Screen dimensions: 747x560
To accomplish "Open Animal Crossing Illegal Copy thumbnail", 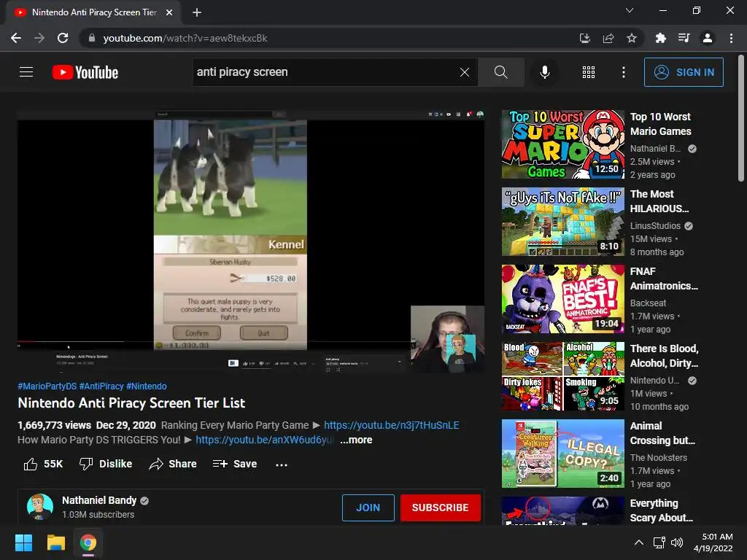I will click(562, 454).
